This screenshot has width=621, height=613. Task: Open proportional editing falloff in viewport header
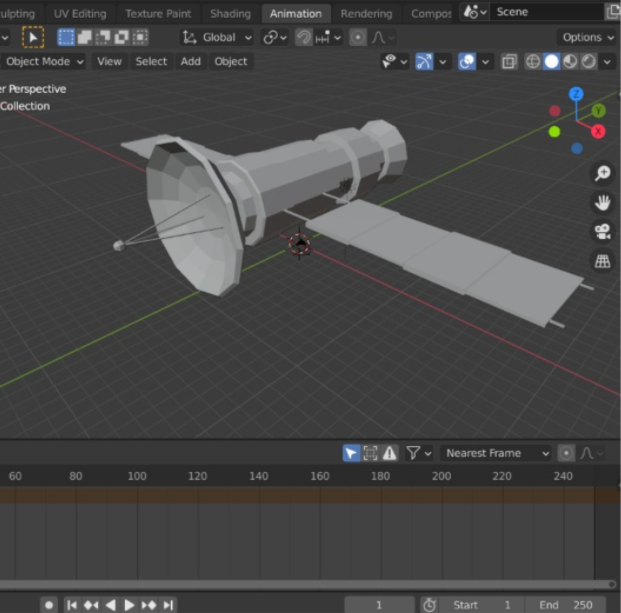point(383,38)
